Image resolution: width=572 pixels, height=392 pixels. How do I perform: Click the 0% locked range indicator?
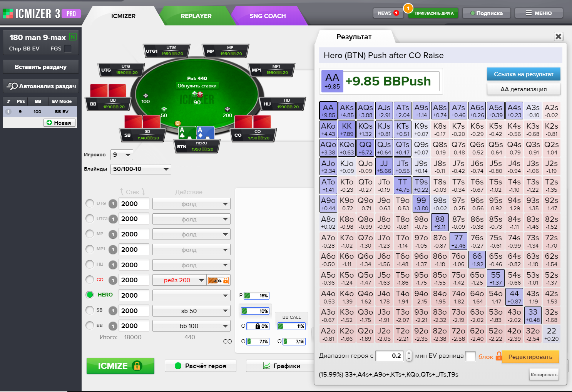click(x=257, y=326)
